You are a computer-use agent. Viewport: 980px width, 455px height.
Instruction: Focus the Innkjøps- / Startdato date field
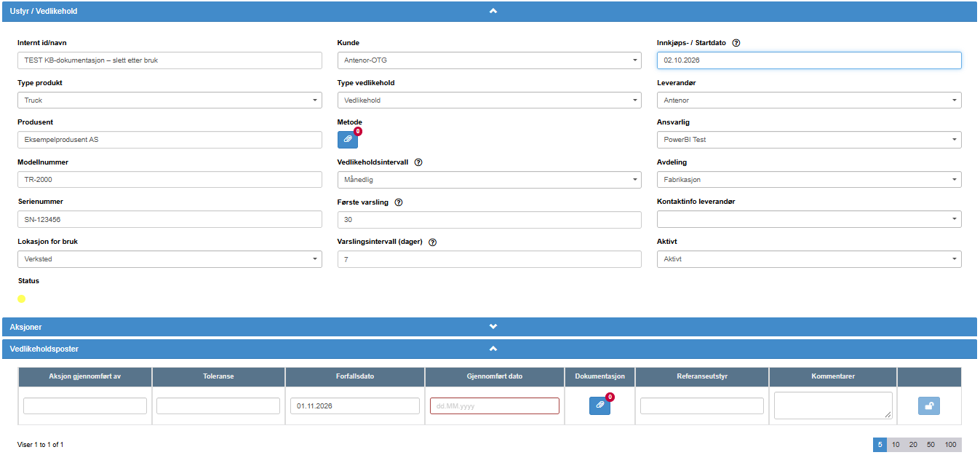point(809,60)
